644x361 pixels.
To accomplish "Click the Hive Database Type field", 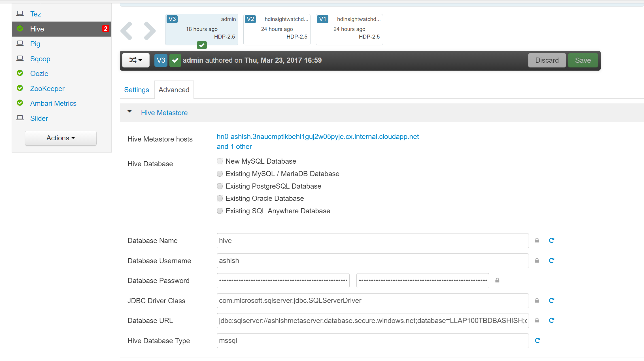I will pyautogui.click(x=373, y=341).
